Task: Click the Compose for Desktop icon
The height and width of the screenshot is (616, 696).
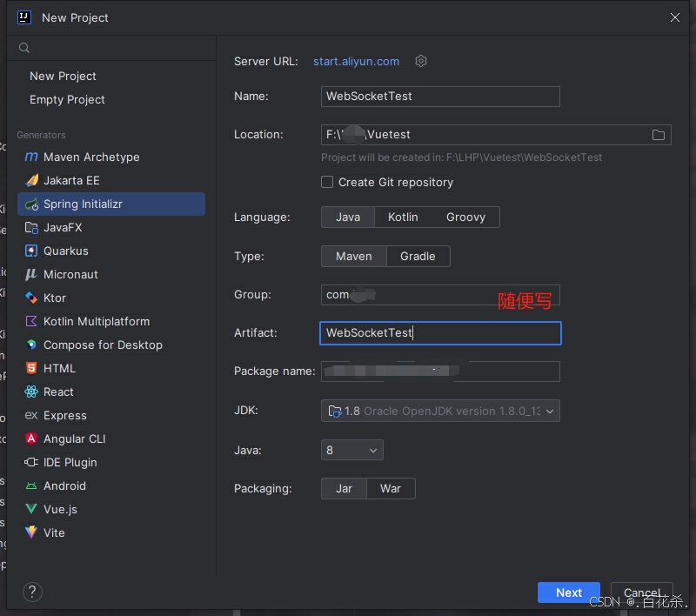Action: click(x=31, y=345)
